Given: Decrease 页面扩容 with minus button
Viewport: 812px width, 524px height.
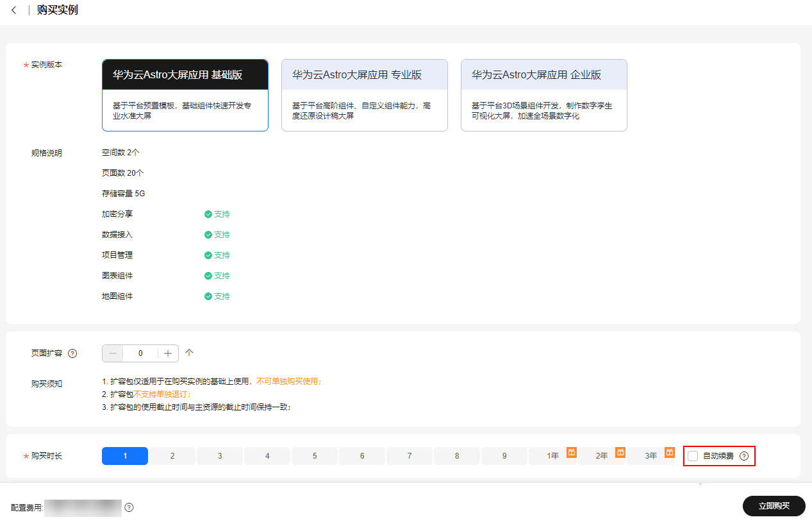Looking at the screenshot, I should click(x=113, y=353).
